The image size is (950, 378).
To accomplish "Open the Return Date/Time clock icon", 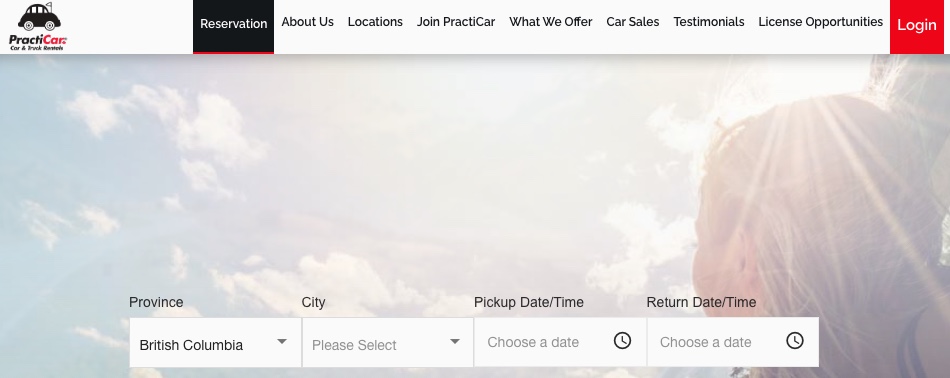I will pos(795,340).
